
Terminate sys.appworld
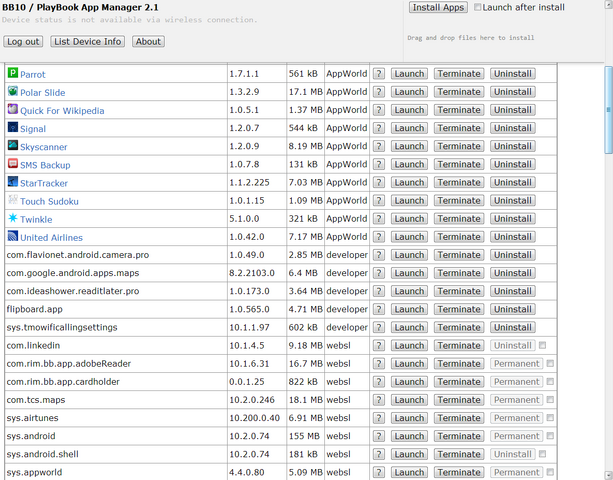pos(459,472)
